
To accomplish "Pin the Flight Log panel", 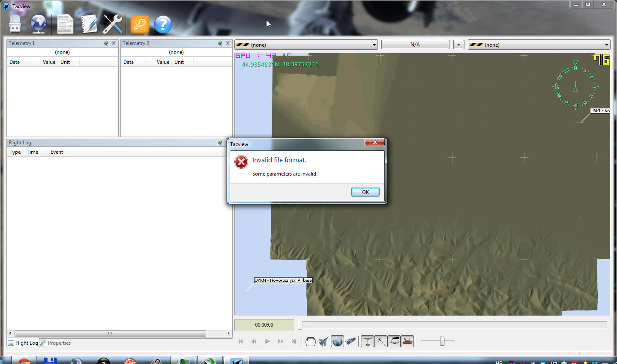I will (x=220, y=143).
